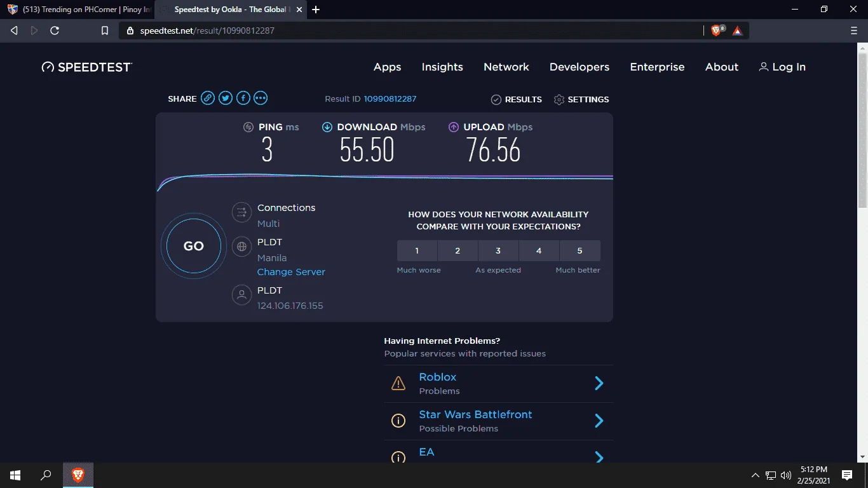Start a new test with GO
The height and width of the screenshot is (488, 868).
point(194,246)
